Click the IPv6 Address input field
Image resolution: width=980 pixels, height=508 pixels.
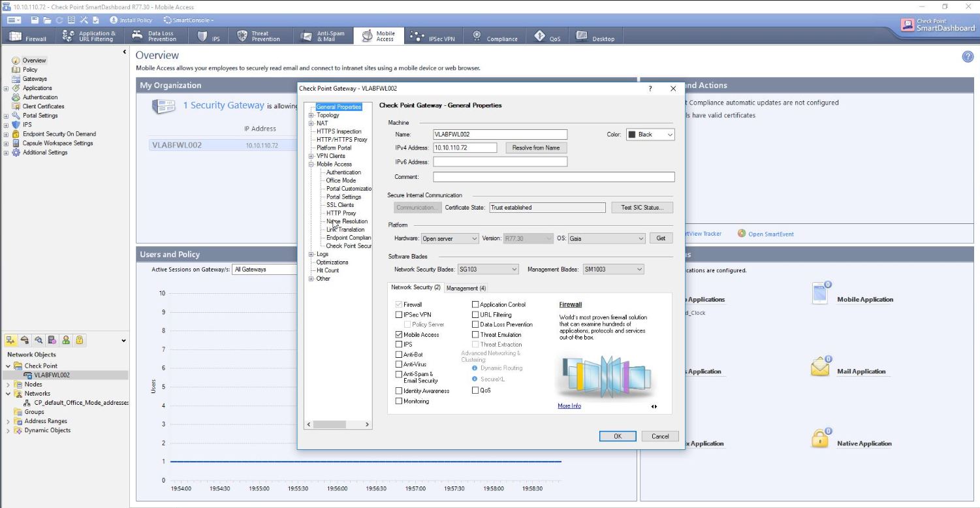point(499,162)
